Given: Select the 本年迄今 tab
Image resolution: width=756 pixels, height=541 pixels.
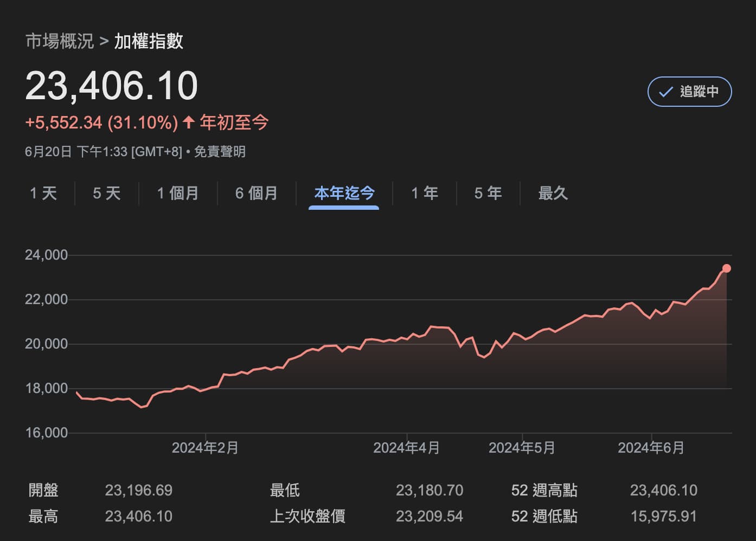Looking at the screenshot, I should 344,193.
